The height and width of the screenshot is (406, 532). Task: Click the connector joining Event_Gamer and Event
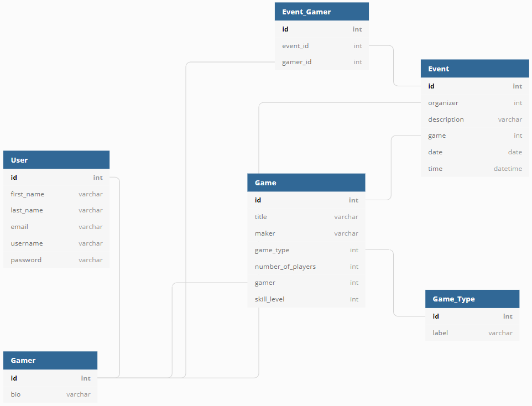coord(394,66)
